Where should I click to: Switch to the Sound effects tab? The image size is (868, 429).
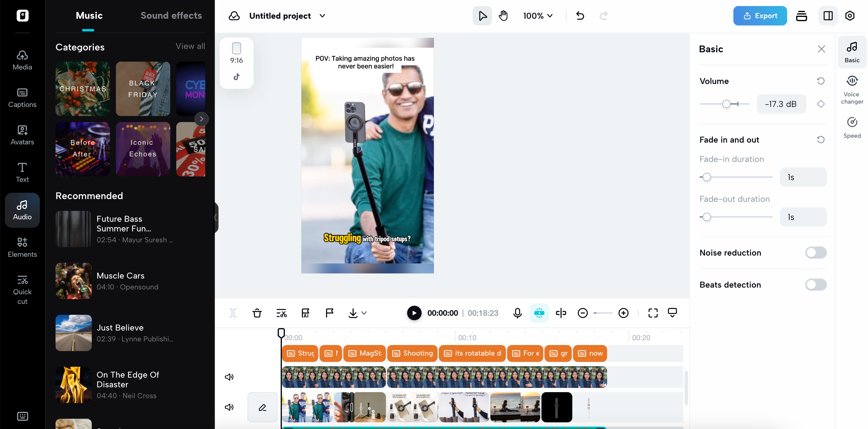pyautogui.click(x=171, y=15)
